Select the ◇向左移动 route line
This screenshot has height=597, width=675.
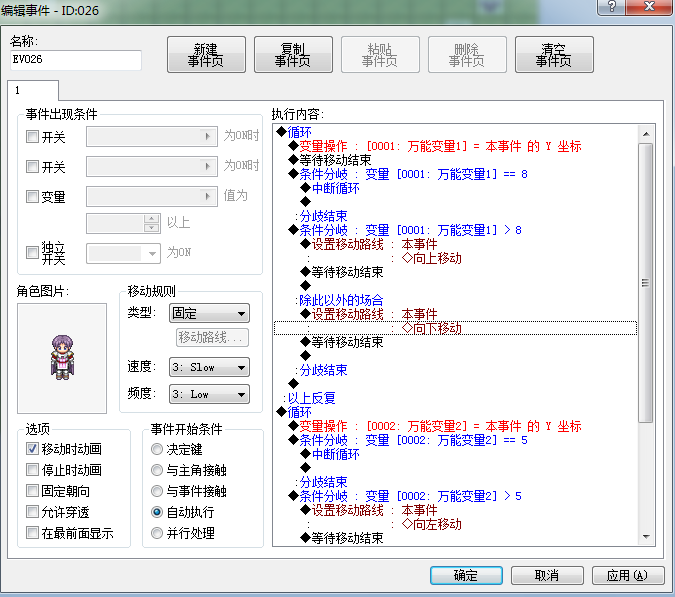click(455, 524)
